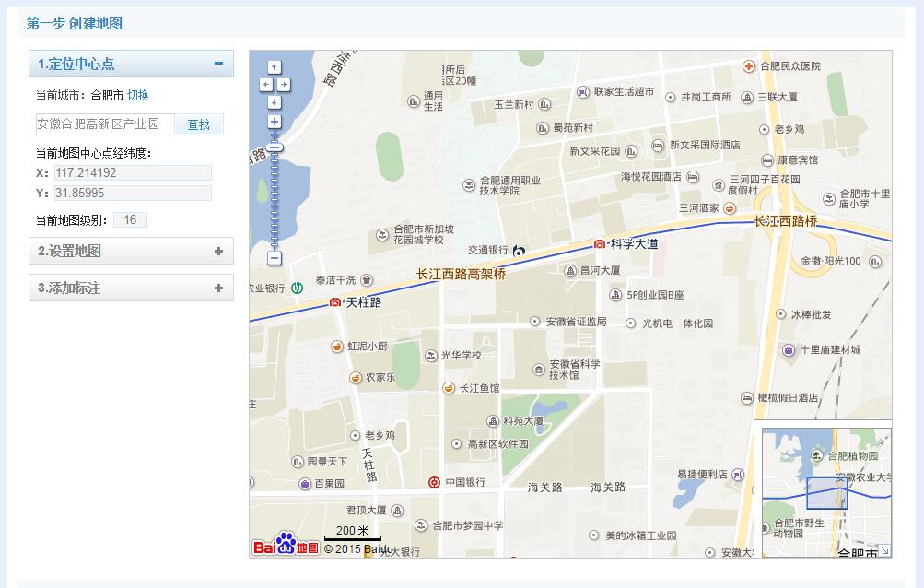Pan the map up with arrow button
Viewport: 924px width, 588px height.
click(275, 67)
